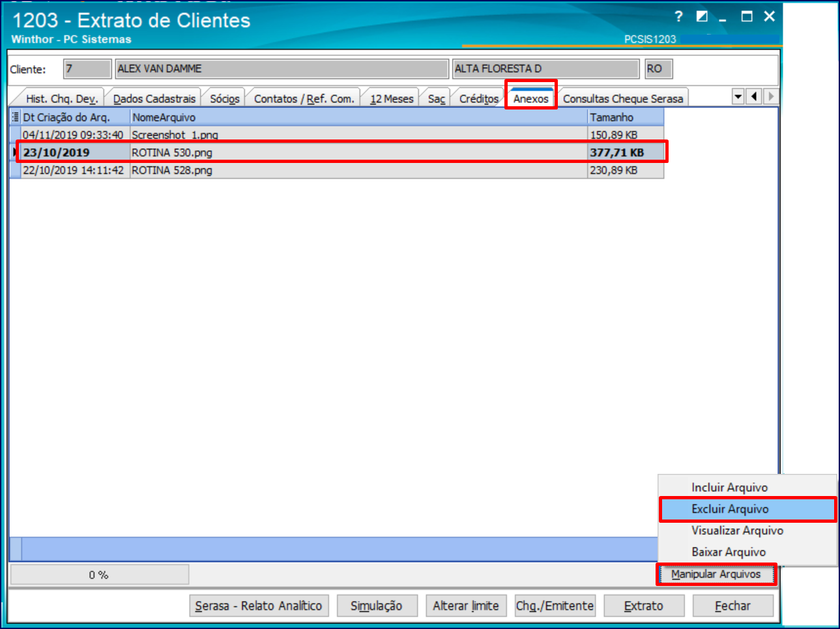Image resolution: width=840 pixels, height=629 pixels.
Task: Open the Créditos tab
Action: pos(479,98)
